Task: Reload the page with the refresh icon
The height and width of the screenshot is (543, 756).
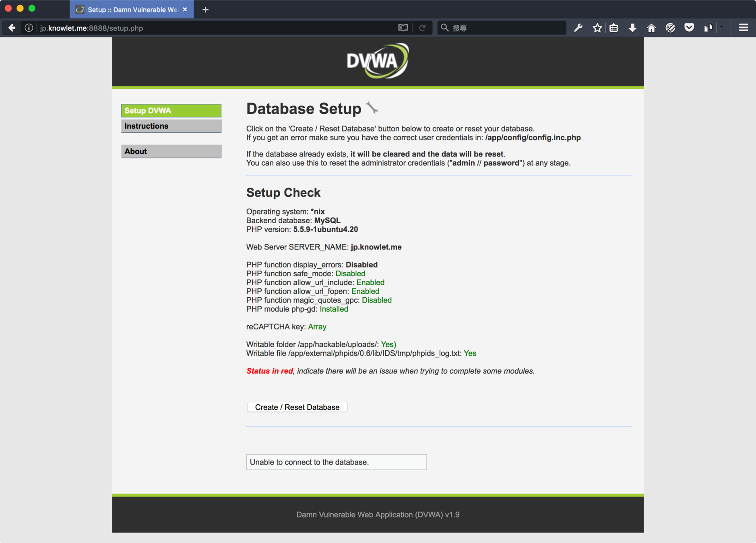Action: tap(422, 28)
